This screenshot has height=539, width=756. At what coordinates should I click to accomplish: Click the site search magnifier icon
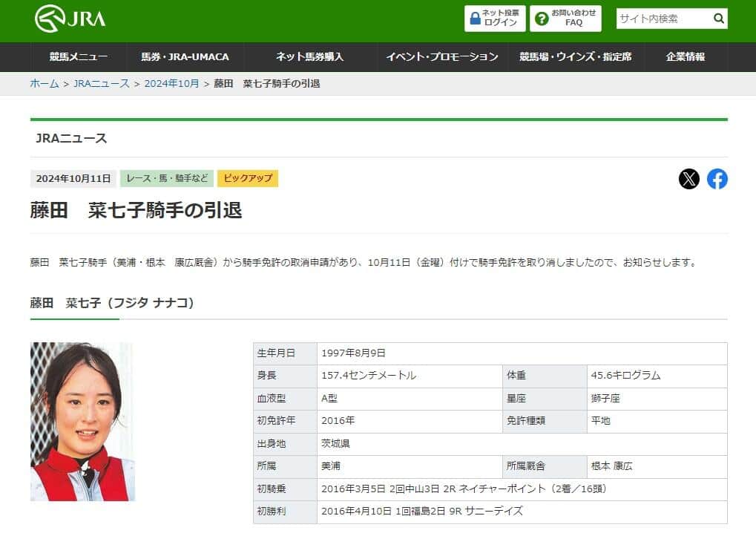(718, 18)
